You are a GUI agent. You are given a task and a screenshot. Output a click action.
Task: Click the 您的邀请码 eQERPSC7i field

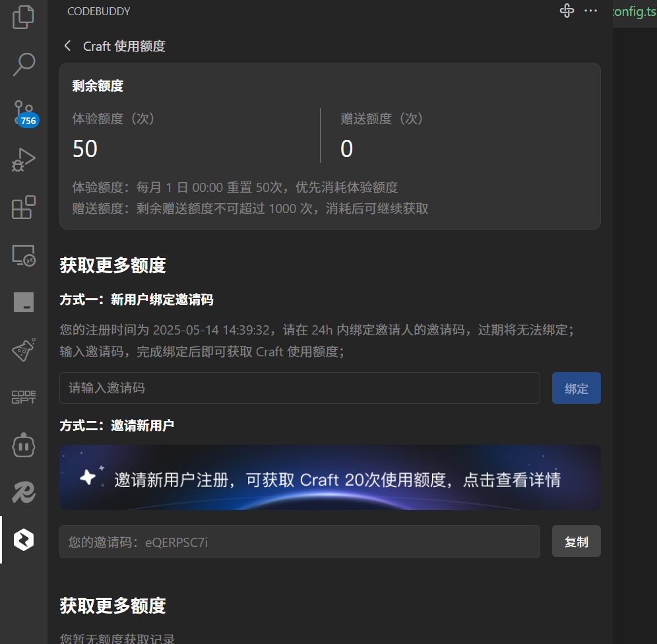tap(299, 542)
